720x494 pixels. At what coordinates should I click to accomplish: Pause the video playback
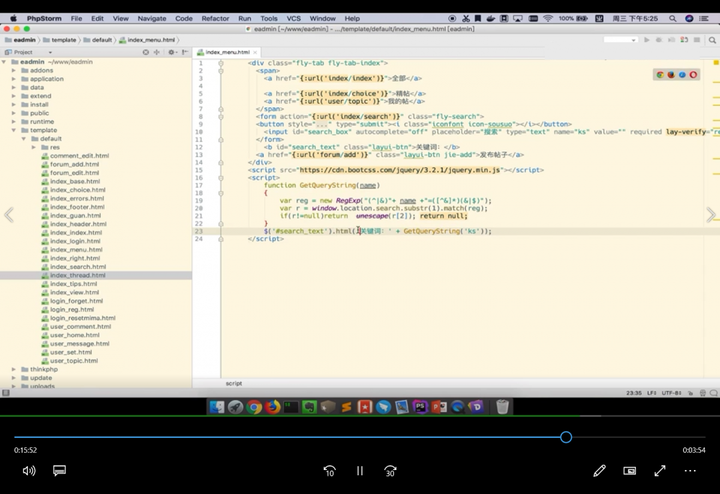[x=360, y=470]
